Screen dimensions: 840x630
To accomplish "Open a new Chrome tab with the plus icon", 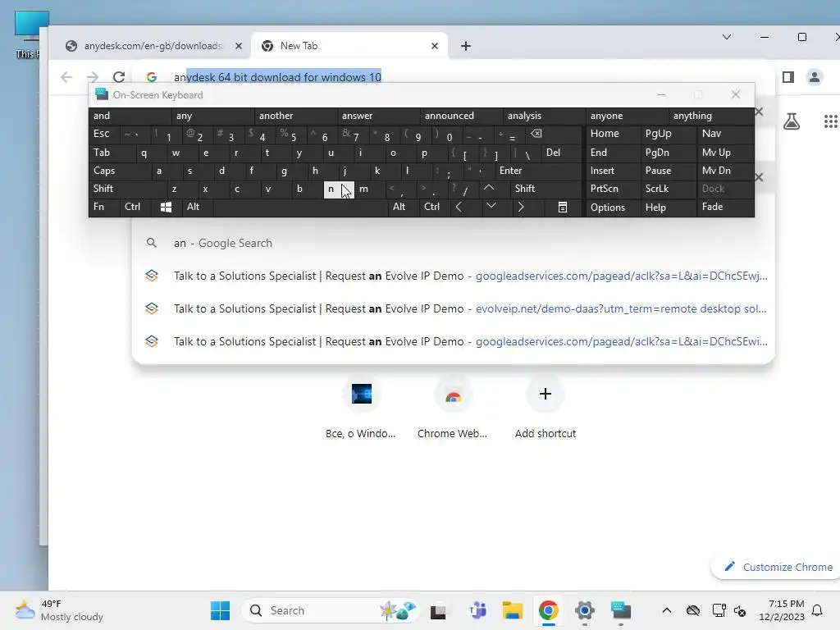I will [466, 46].
